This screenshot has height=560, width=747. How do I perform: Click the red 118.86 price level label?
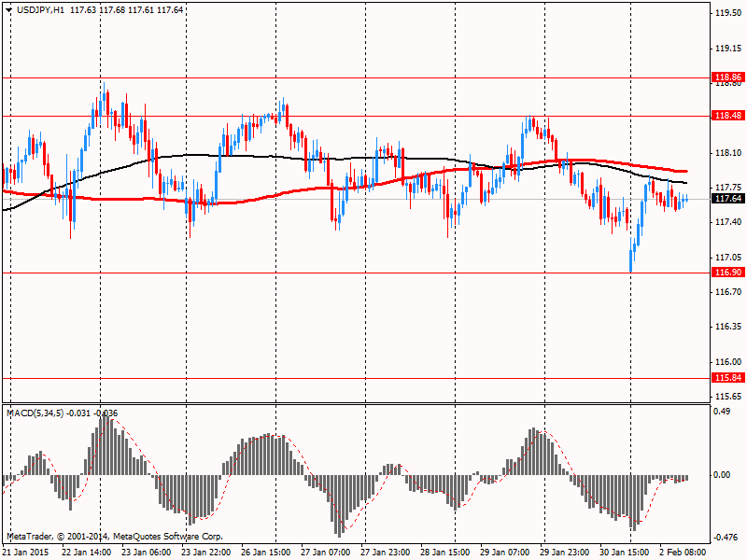[x=727, y=77]
